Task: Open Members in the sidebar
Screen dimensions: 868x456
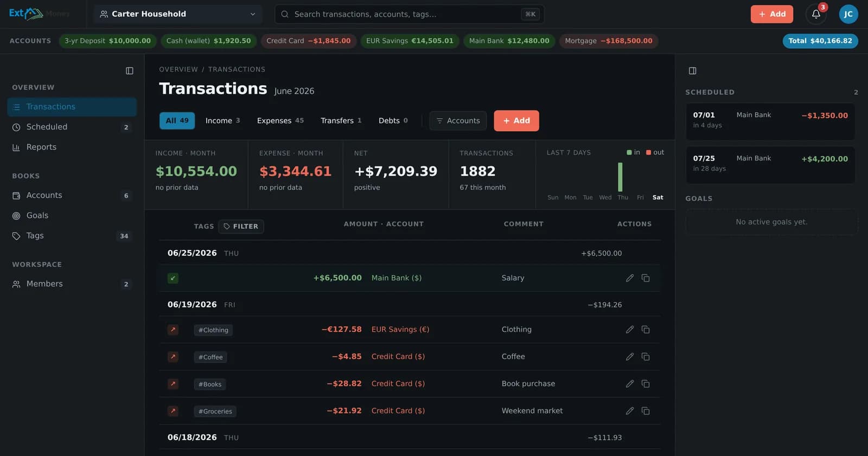Action: [72, 284]
